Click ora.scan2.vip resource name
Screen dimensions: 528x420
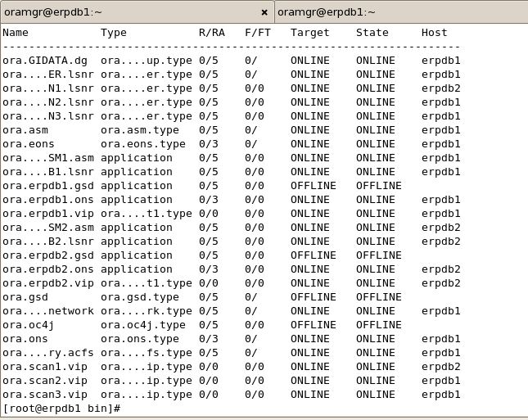click(45, 381)
